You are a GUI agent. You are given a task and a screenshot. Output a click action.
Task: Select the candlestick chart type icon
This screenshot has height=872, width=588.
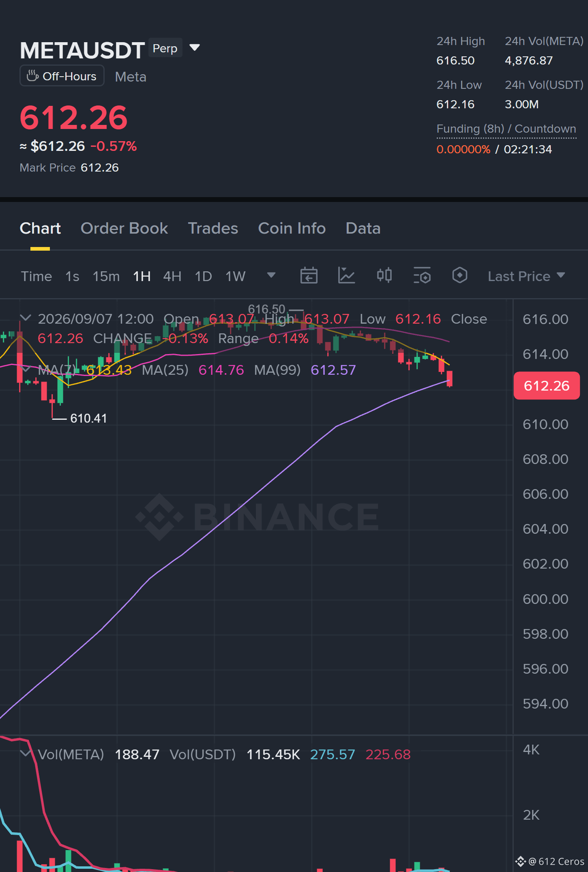click(x=384, y=276)
